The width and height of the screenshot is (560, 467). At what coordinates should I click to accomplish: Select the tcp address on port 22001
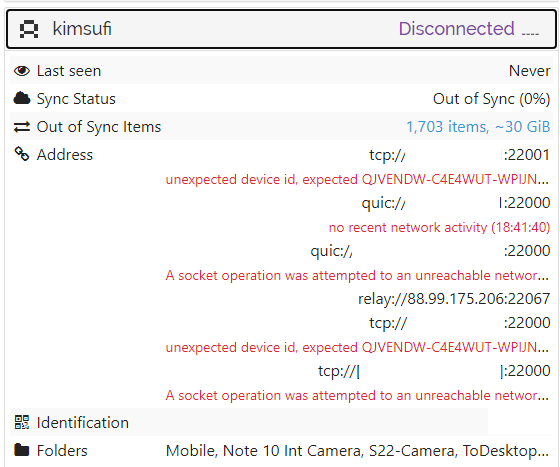point(459,155)
